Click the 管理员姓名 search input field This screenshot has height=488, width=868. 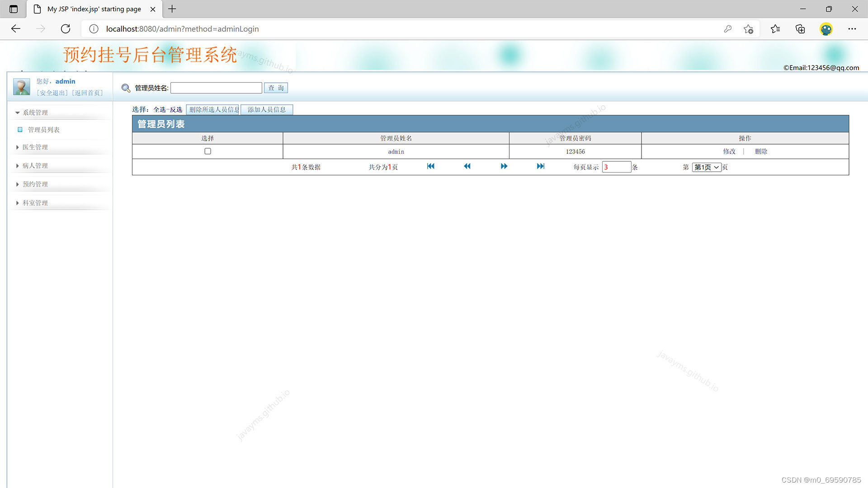pos(216,88)
